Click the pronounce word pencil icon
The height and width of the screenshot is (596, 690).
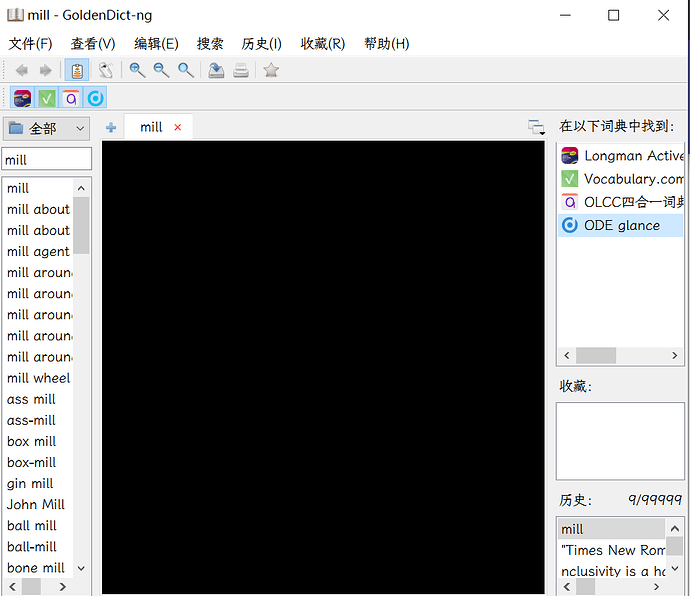pyautogui.click(x=106, y=70)
